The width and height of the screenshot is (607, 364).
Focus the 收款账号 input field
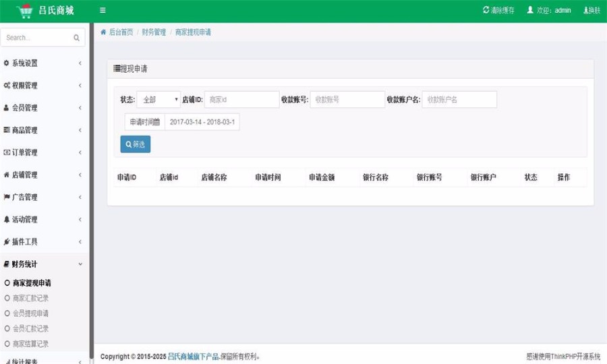347,100
